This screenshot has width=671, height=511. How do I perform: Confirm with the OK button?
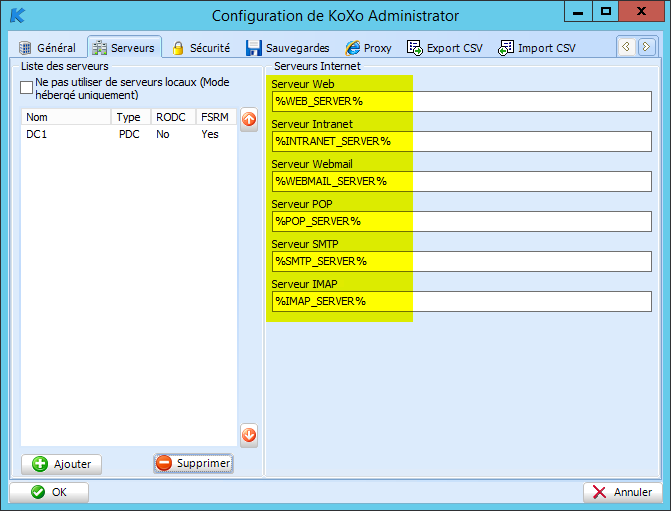49,492
